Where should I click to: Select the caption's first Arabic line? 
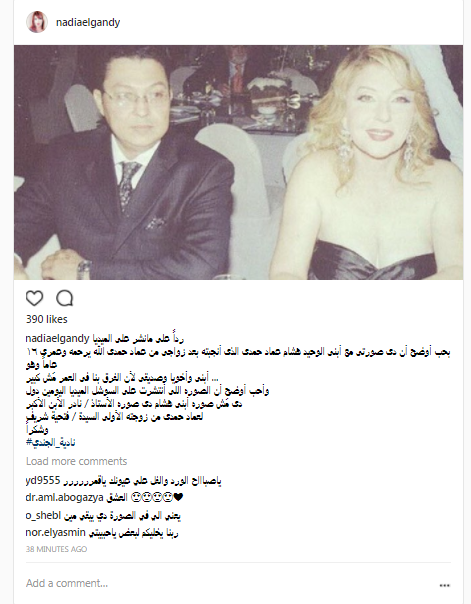(138, 339)
